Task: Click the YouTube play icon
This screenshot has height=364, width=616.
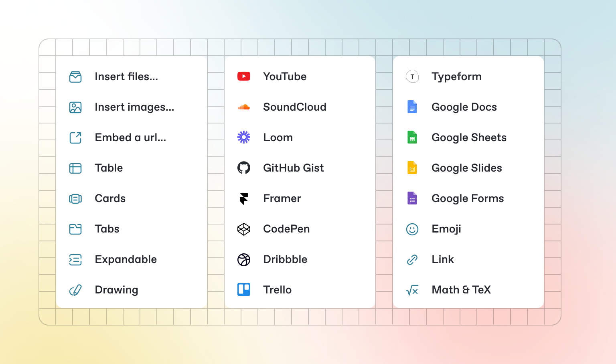Action: click(244, 76)
